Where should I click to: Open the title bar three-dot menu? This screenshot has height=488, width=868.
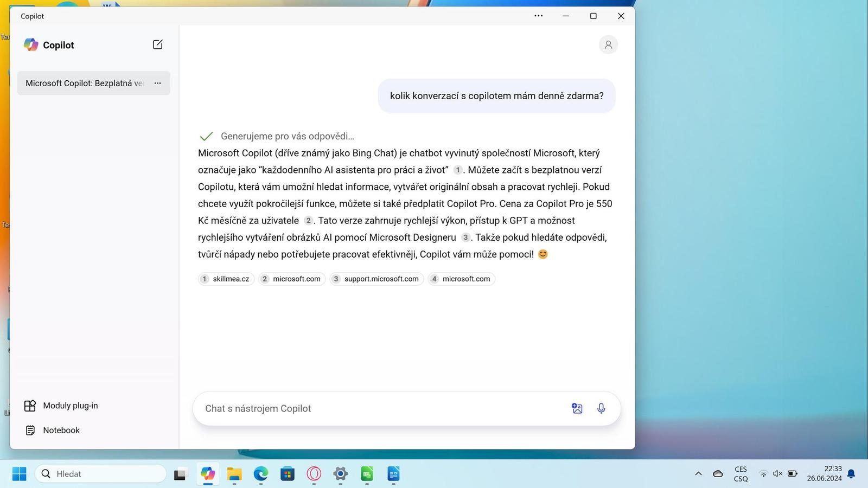point(538,16)
